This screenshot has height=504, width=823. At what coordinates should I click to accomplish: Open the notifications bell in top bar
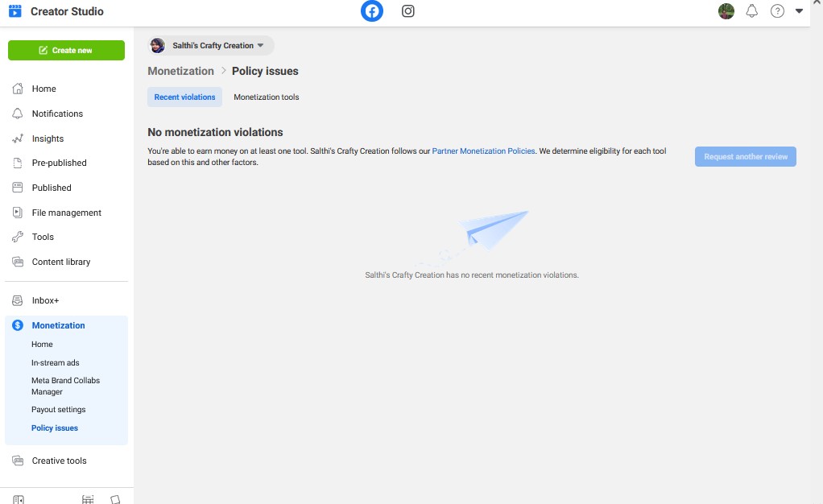(751, 11)
